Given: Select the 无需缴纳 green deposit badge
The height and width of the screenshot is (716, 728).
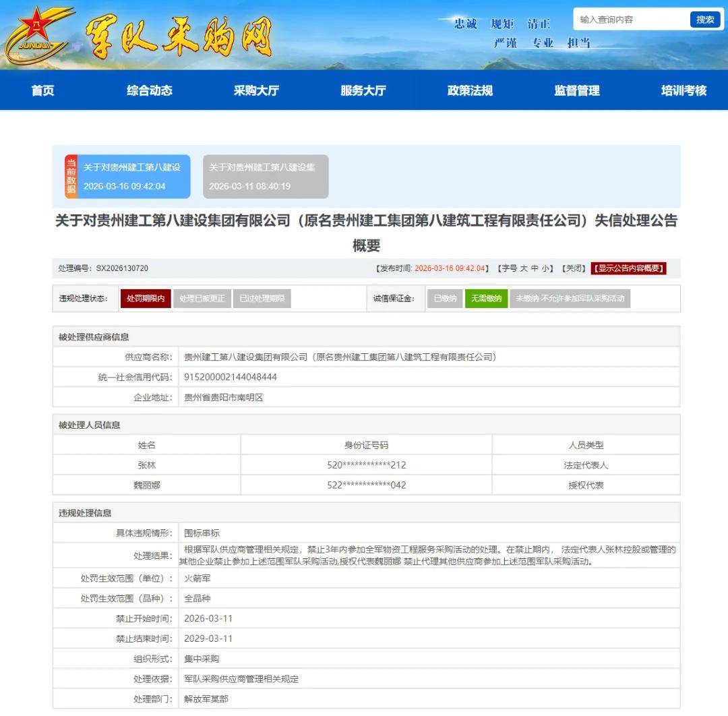Looking at the screenshot, I should pos(485,298).
